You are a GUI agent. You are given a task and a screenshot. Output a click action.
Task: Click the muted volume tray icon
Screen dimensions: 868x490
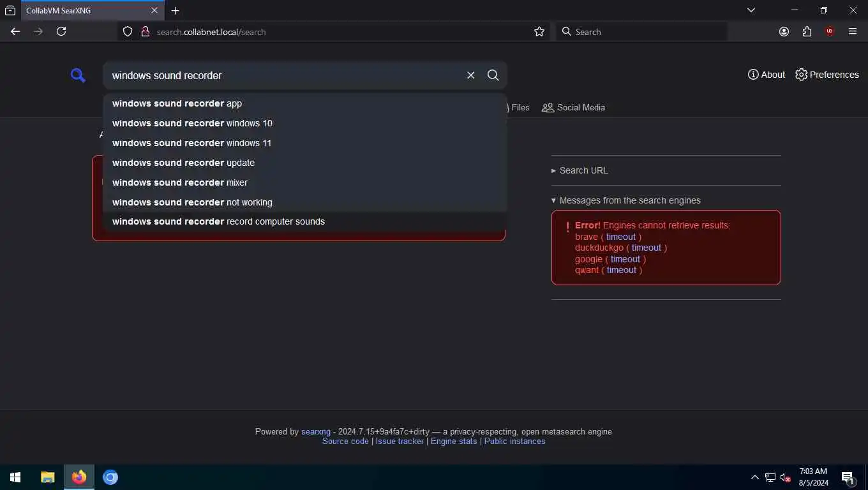[x=786, y=477]
